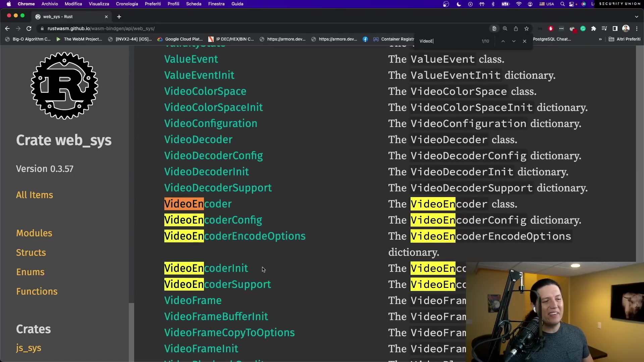
Task: Open the tab search dropdown arrow
Action: pyautogui.click(x=636, y=16)
